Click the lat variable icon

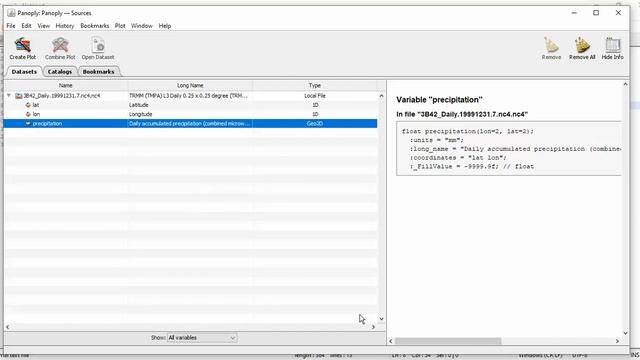pos(28,105)
